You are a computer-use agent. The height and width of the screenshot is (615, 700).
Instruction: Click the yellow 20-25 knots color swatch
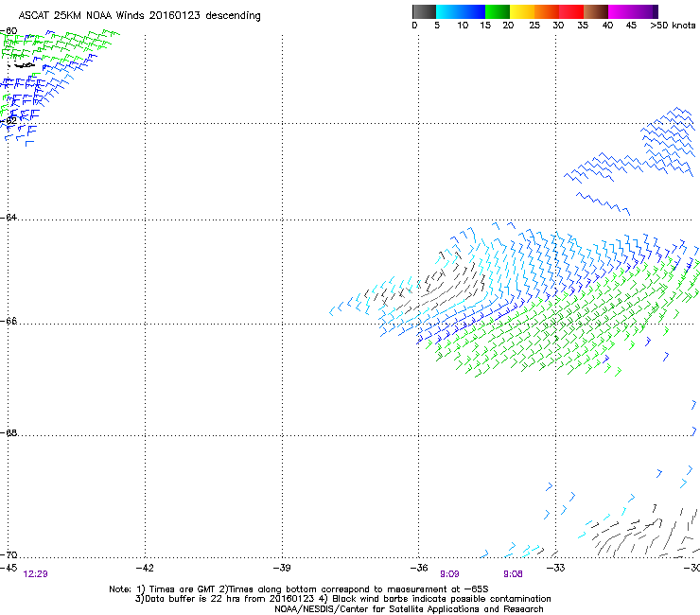click(x=522, y=11)
